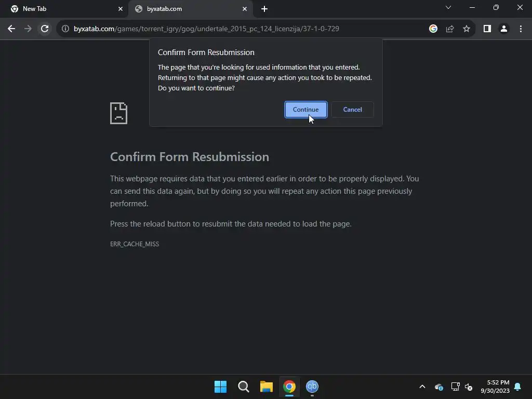Click the Confirm Form Resubmission page heading
The width and height of the screenshot is (532, 399).
pyautogui.click(x=189, y=157)
